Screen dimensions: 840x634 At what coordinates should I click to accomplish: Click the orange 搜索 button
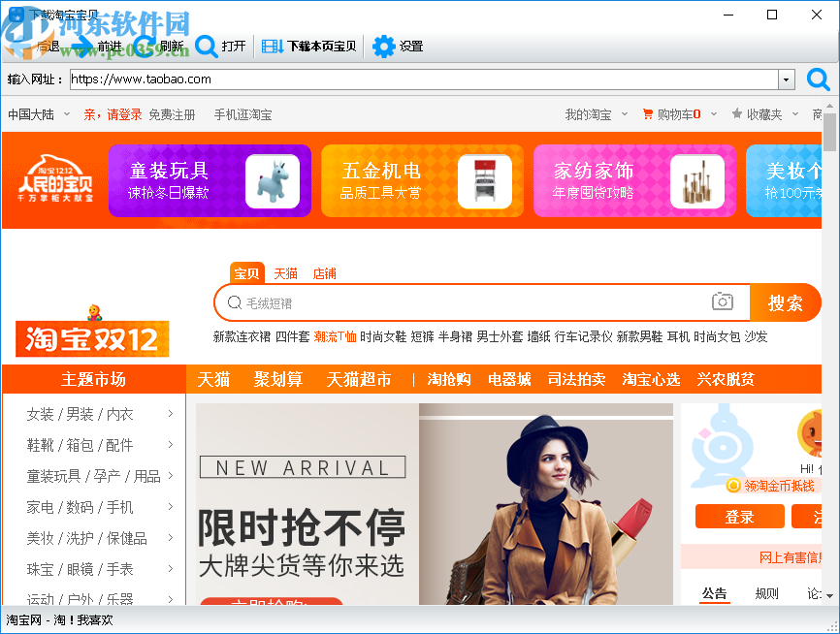[x=785, y=303]
